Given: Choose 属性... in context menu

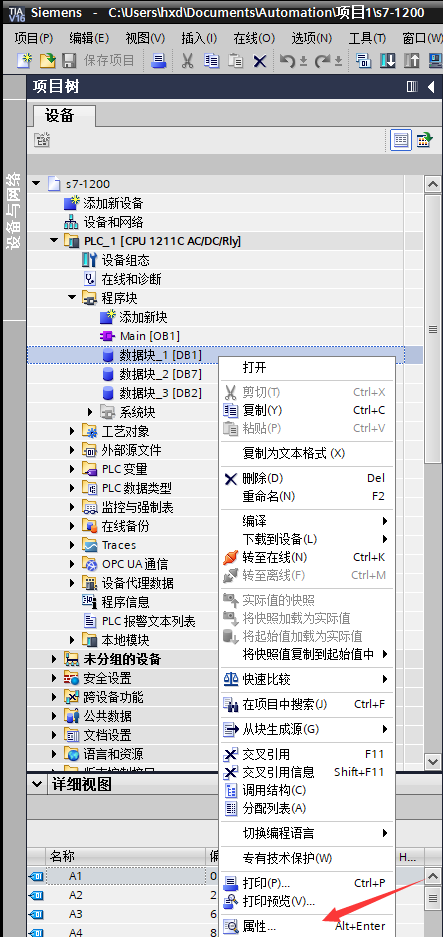Looking at the screenshot, I should coord(307,927).
